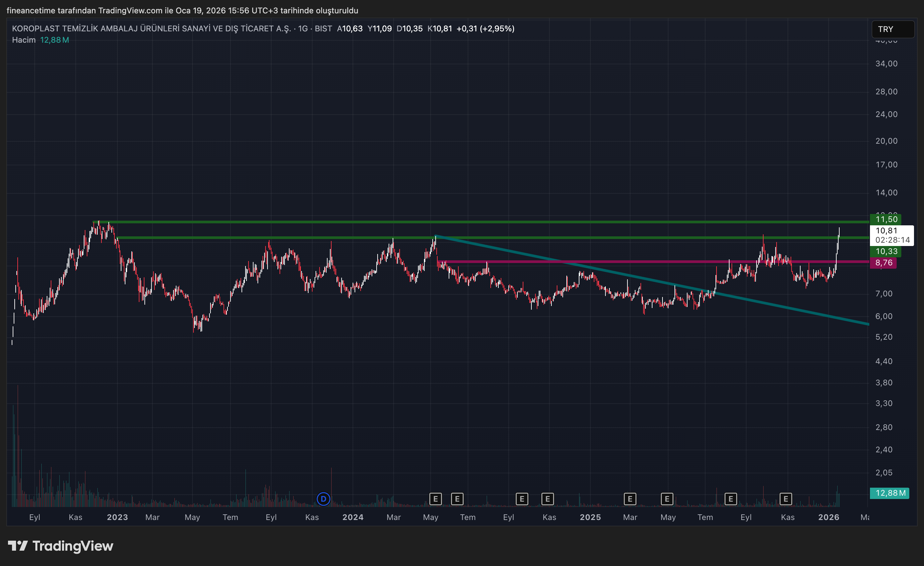Click the 2025 label on time axis
This screenshot has height=566, width=924.
(590, 517)
